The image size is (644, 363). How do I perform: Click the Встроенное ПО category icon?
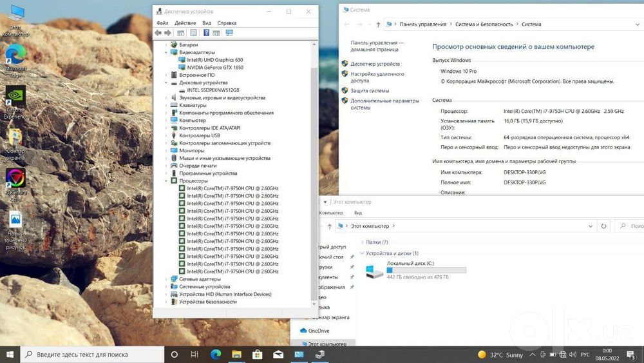174,75
